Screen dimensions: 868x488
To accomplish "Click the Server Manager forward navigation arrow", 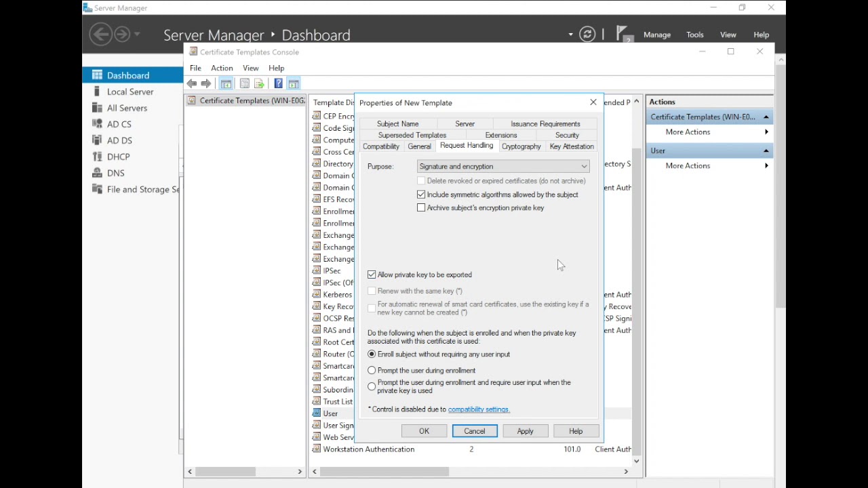I will [x=122, y=34].
